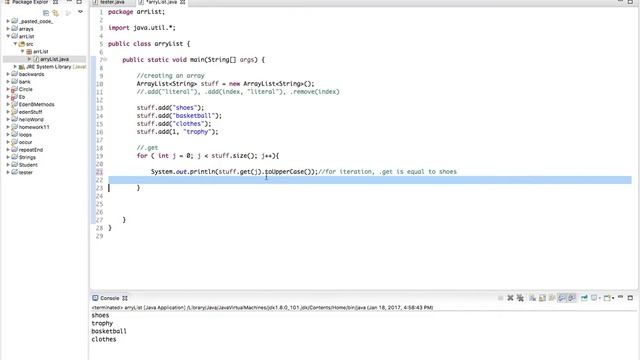Click console output line 'trophy'

pos(102,323)
